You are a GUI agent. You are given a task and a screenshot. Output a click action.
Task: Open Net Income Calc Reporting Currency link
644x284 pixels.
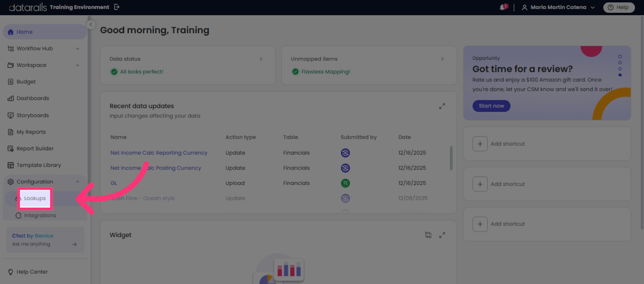coord(159,153)
